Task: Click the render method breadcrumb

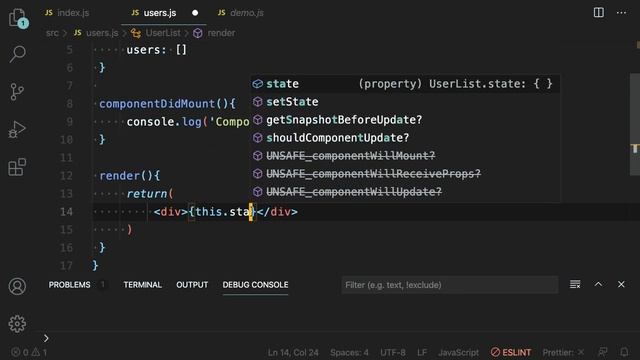Action: click(x=214, y=33)
